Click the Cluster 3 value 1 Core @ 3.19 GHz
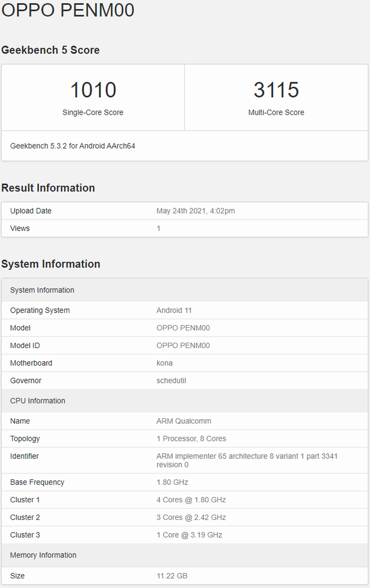 tap(189, 535)
